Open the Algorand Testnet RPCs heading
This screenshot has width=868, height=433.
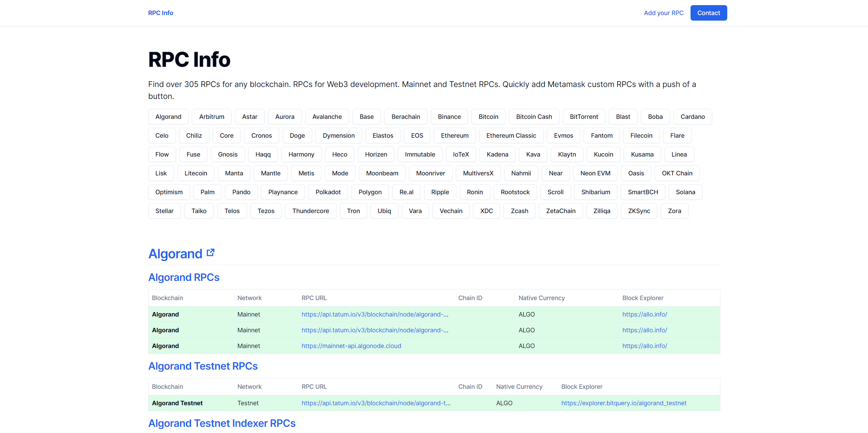(x=203, y=366)
